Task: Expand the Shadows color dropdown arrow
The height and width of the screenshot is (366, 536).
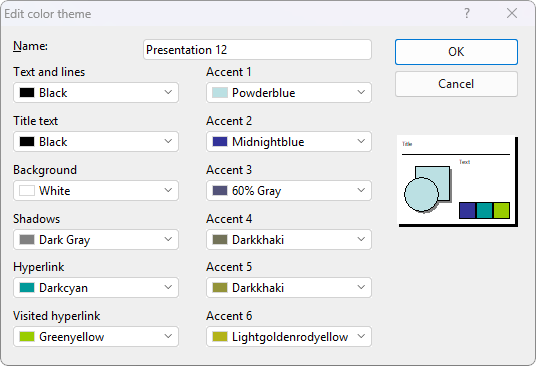Action: pyautogui.click(x=168, y=239)
